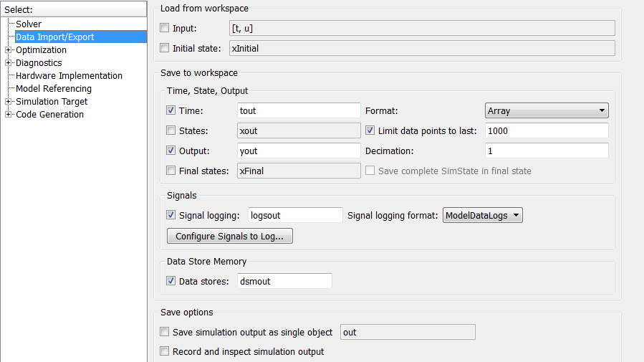The image size is (644, 362).
Task: Expand the Diagnostics tree node
Action: (x=9, y=63)
